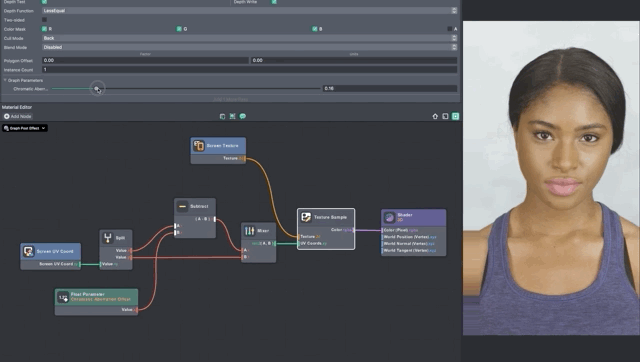The height and width of the screenshot is (362, 640).
Task: Select the Screen UV Coord node icon
Action: (x=28, y=251)
